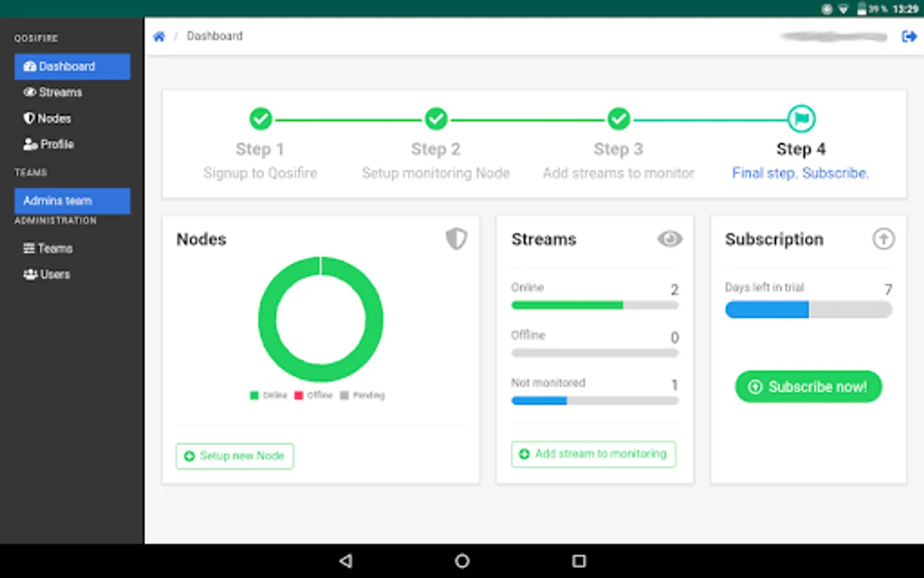This screenshot has height=578, width=924.
Task: Click 'Setup monitoring Node' step text
Action: coord(436,173)
